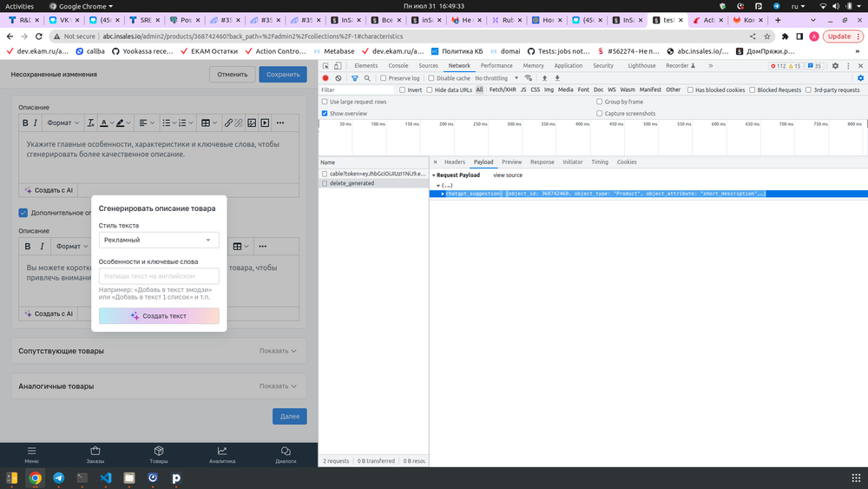The width and height of the screenshot is (868, 489).
Task: Click the network filter funnel icon
Action: pyautogui.click(x=354, y=78)
